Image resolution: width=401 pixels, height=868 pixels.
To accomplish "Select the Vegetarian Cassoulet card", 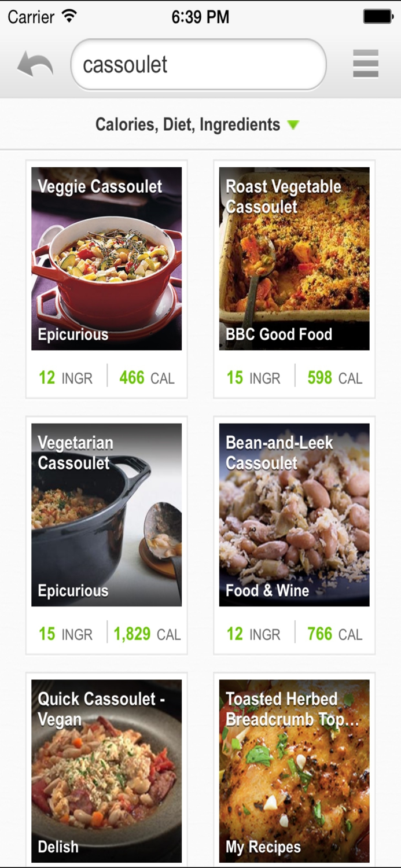I will [x=106, y=514].
